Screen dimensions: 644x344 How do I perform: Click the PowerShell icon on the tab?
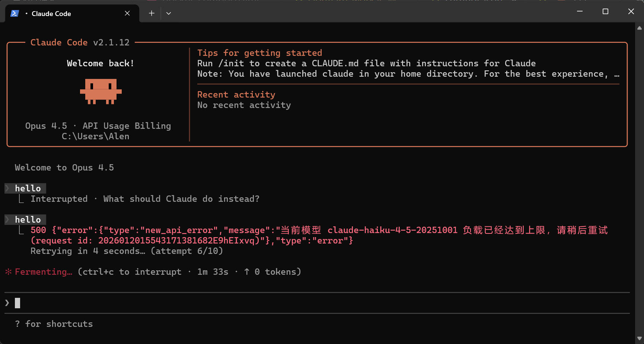(x=15, y=13)
